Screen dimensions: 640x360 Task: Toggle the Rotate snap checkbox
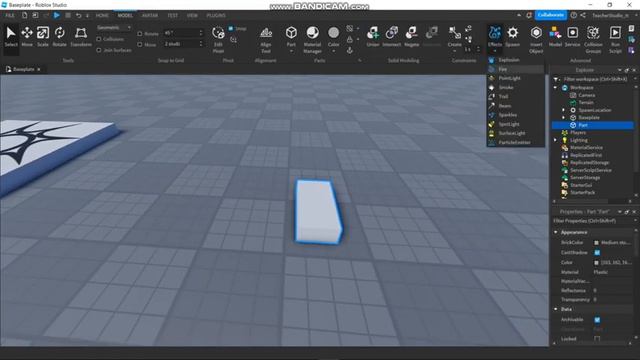coord(140,33)
